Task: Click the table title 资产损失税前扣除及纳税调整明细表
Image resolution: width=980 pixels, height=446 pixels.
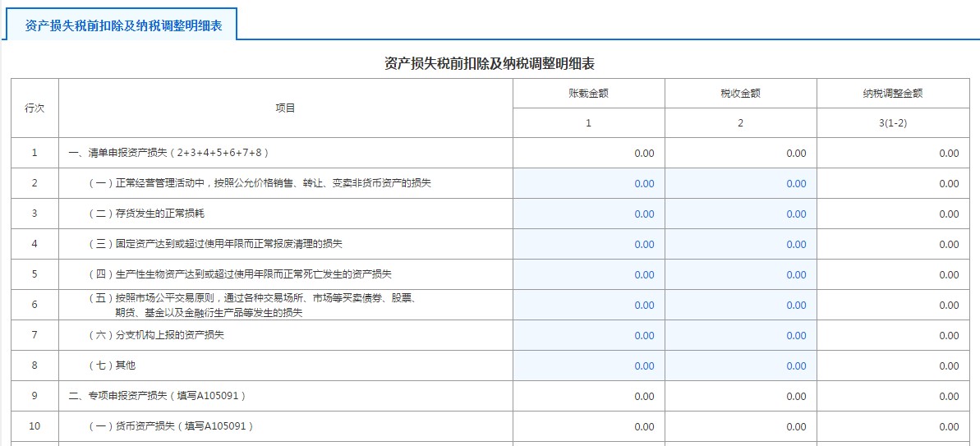Action: pyautogui.click(x=490, y=63)
